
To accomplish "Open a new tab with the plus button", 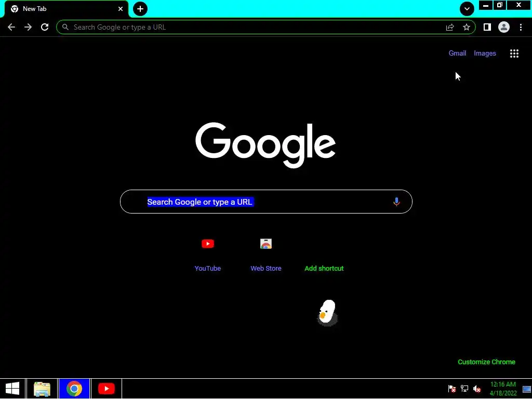I will click(140, 9).
